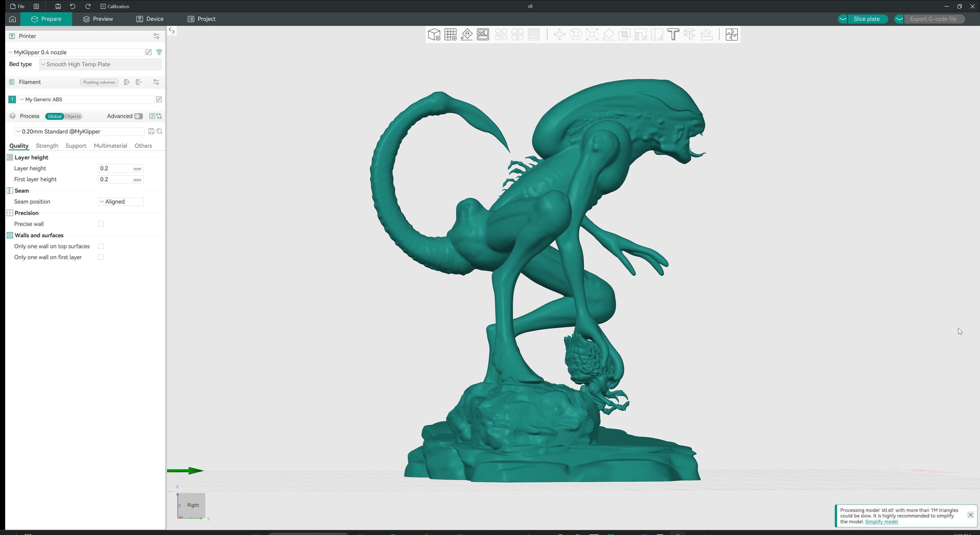
Task: Arrange all objects on the plate
Action: pos(483,35)
